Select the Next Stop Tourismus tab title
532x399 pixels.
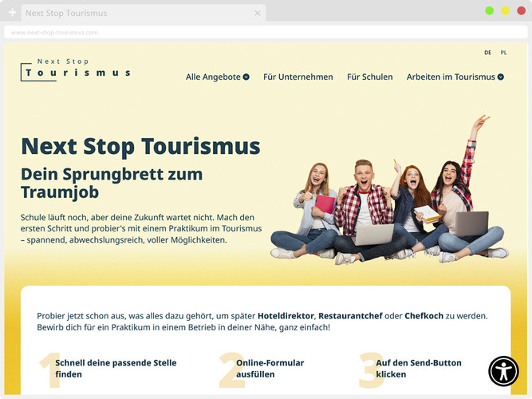coord(65,14)
